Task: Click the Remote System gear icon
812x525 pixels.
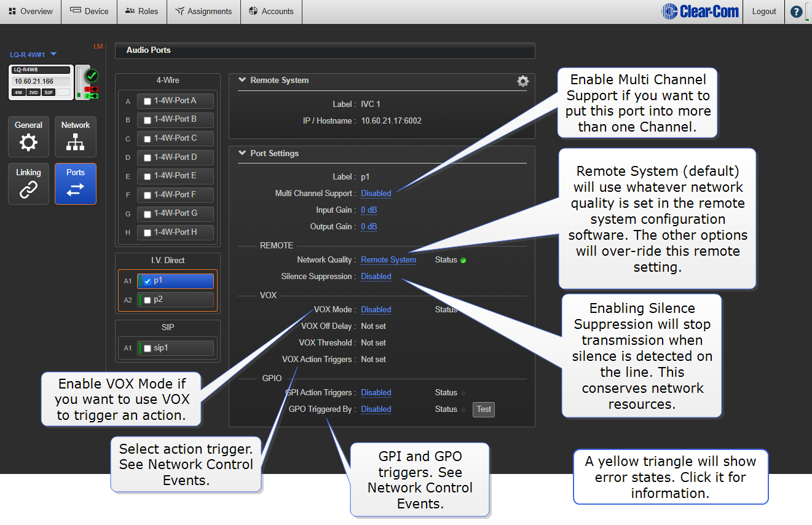Action: point(522,81)
